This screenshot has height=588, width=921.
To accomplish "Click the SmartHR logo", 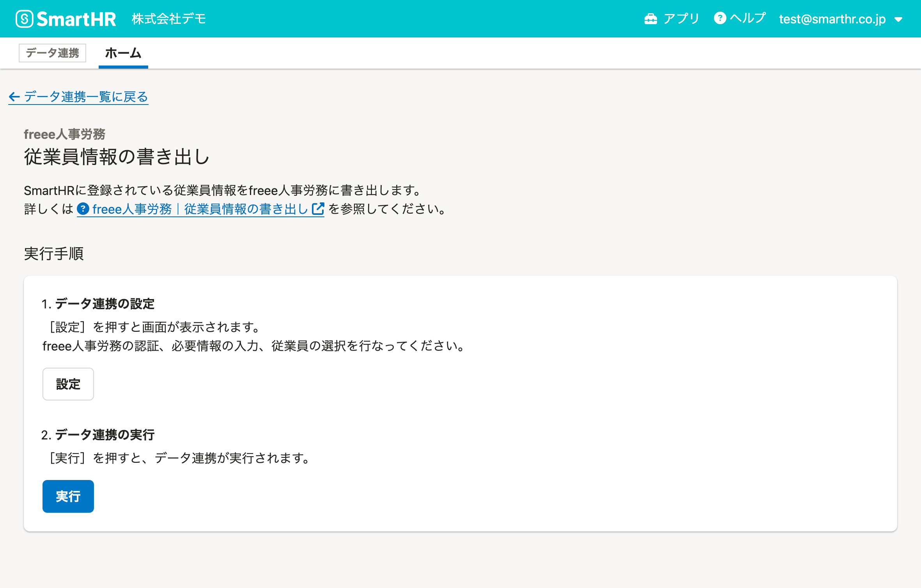I will (66, 19).
